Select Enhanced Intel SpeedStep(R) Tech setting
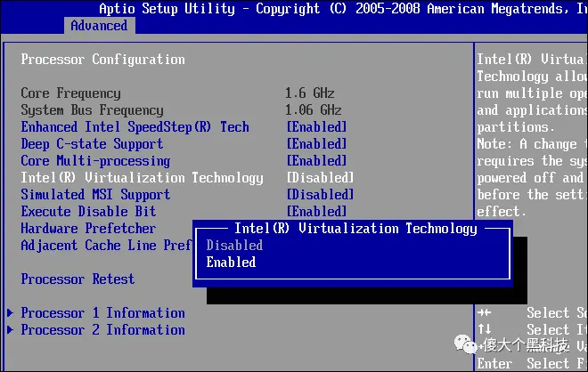Screen dimensions: 588x372 135,127
